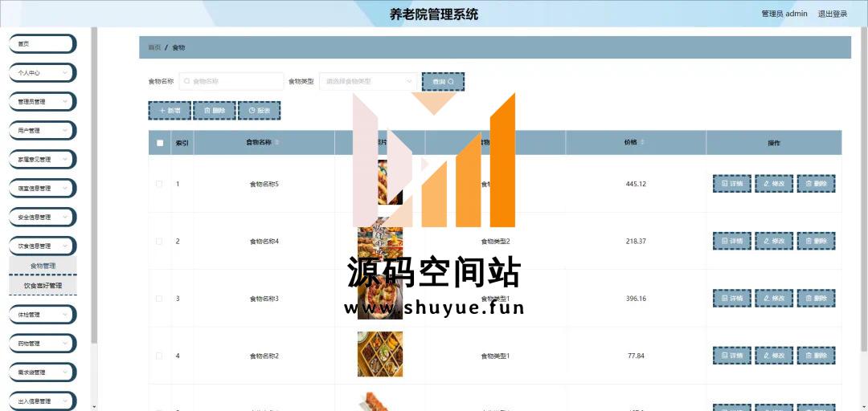The height and width of the screenshot is (411, 868).
Task: Click the cell text 食物名称5
Action: tap(264, 184)
